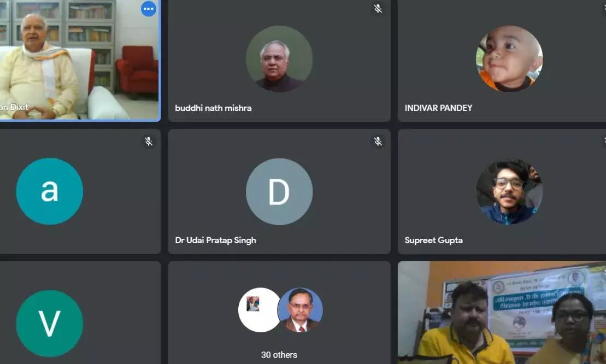Click buddhi nath mishra's profile photo
Image resolution: width=606 pixels, height=364 pixels.
[279, 58]
